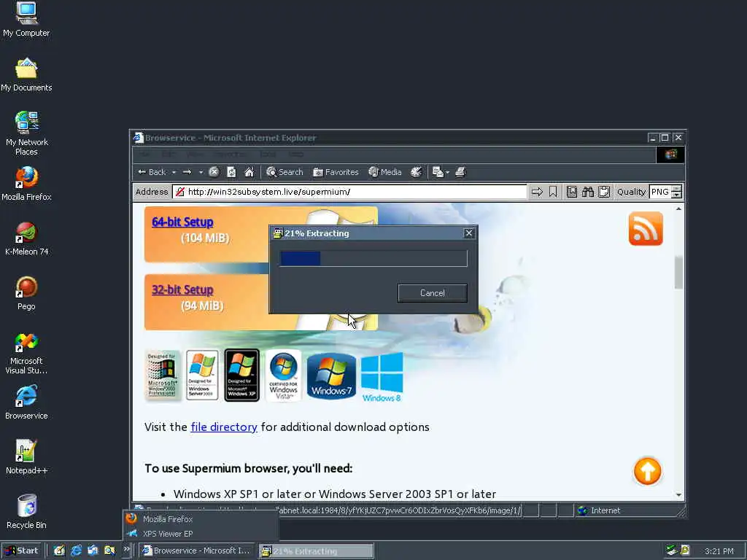Click the orange scroll-to-top arrow button
The height and width of the screenshot is (560, 747).
[x=648, y=471]
